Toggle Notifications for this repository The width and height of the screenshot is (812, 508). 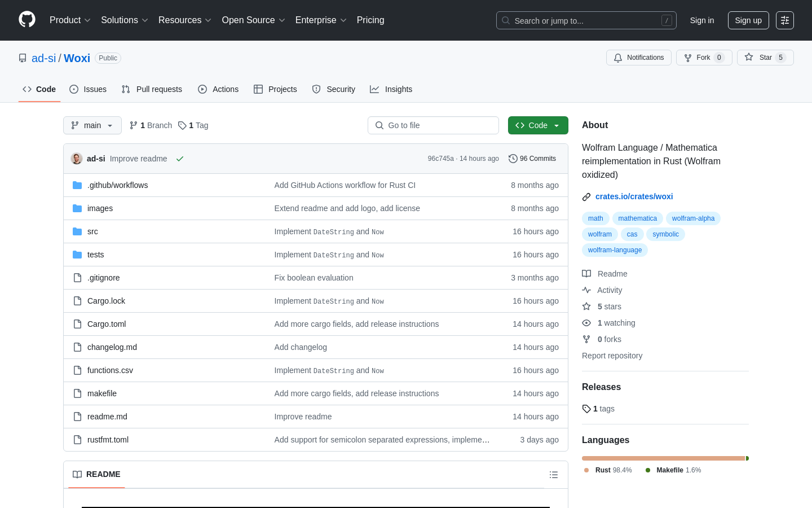639,58
